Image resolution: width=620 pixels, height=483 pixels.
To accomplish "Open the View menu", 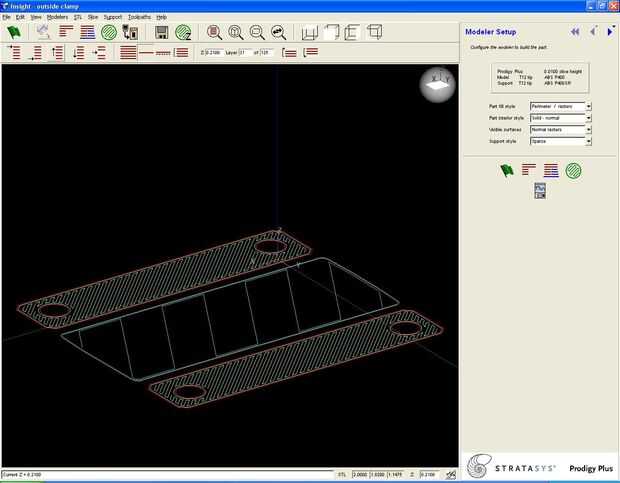I will [x=36, y=17].
